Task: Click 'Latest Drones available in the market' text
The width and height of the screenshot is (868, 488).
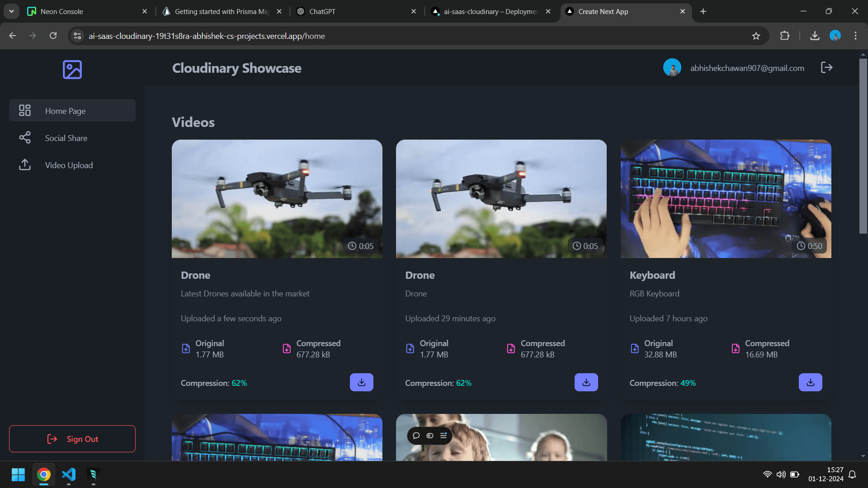Action: [245, 294]
